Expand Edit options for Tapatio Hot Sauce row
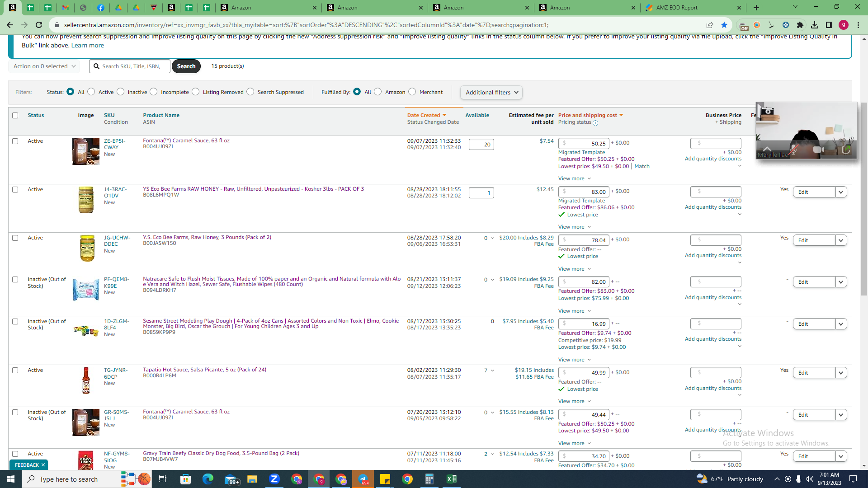868x488 pixels. [841, 373]
